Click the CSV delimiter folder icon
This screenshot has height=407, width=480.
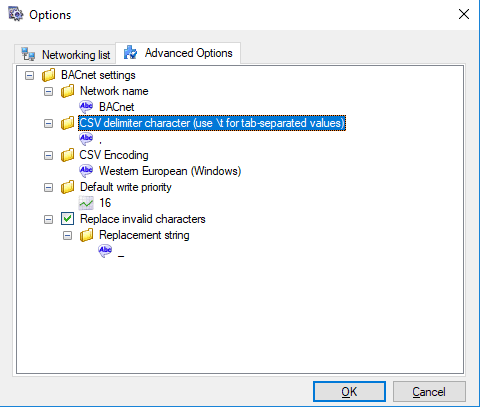pyautogui.click(x=68, y=123)
